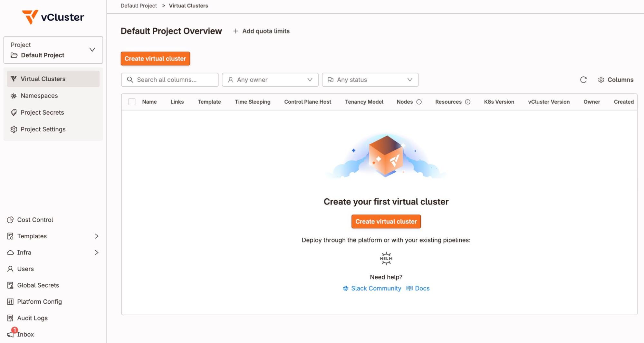Click the Audit Logs icon

[10, 318]
